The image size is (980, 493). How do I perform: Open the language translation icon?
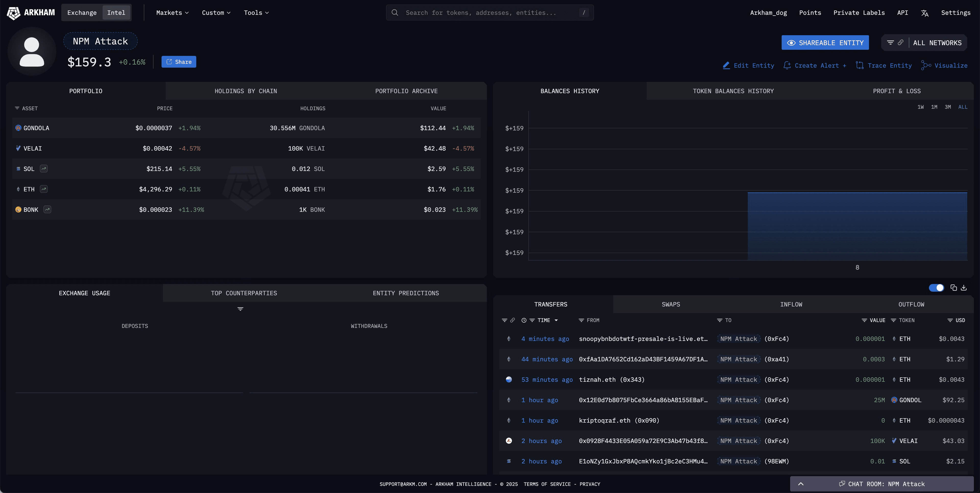coord(925,13)
